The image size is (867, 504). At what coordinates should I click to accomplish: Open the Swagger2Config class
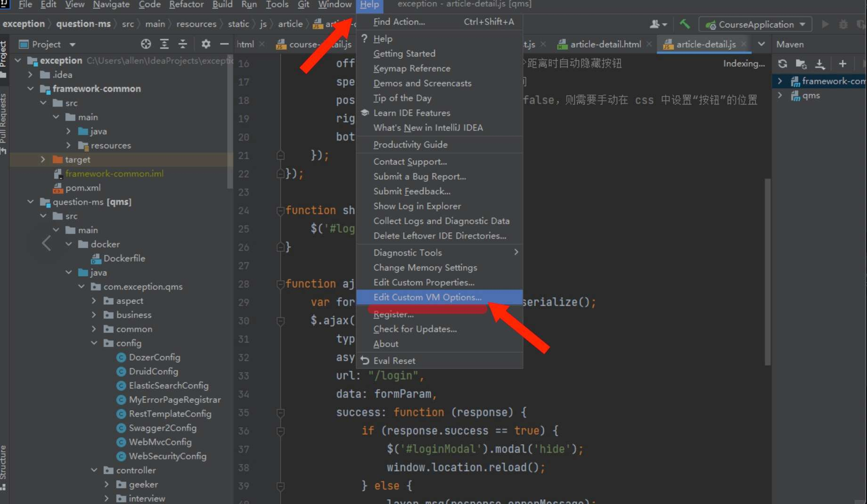(162, 428)
